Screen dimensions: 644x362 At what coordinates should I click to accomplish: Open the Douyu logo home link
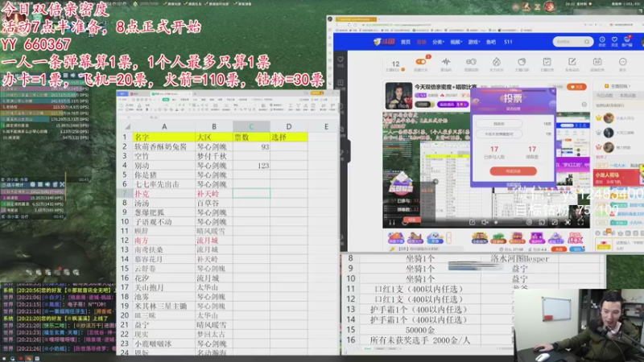[x=384, y=42]
